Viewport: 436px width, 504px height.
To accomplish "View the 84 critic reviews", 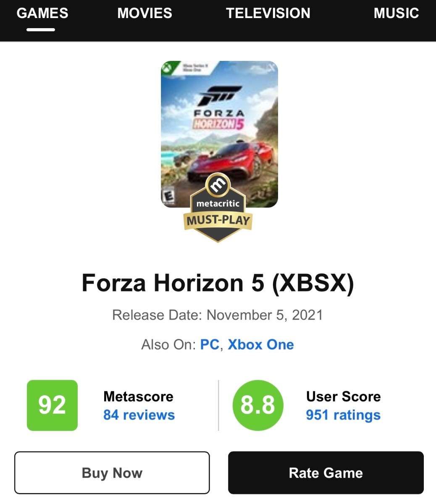I will pos(139,415).
